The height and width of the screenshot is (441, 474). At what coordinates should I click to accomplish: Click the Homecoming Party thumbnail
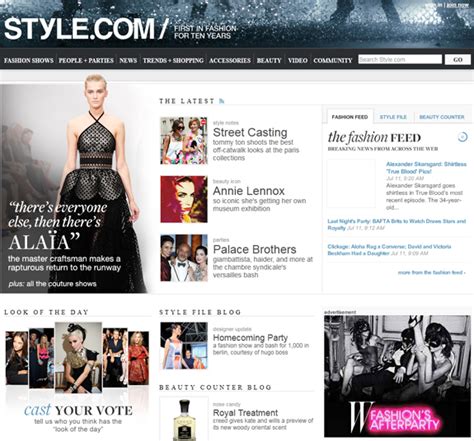(x=184, y=346)
